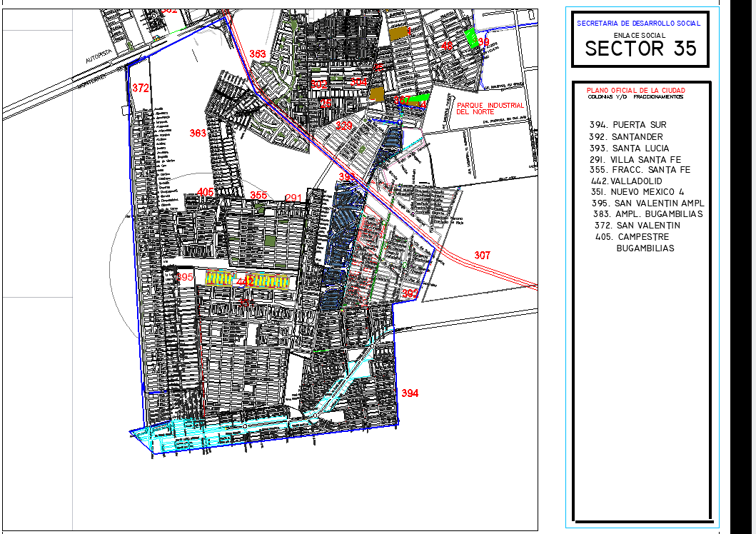Image resolution: width=756 pixels, height=534 pixels.
Task: Select the red 405 label on the map
Action: tap(206, 192)
